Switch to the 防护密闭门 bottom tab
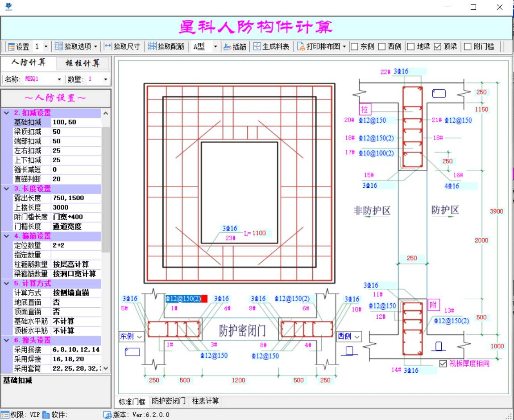 169,401
